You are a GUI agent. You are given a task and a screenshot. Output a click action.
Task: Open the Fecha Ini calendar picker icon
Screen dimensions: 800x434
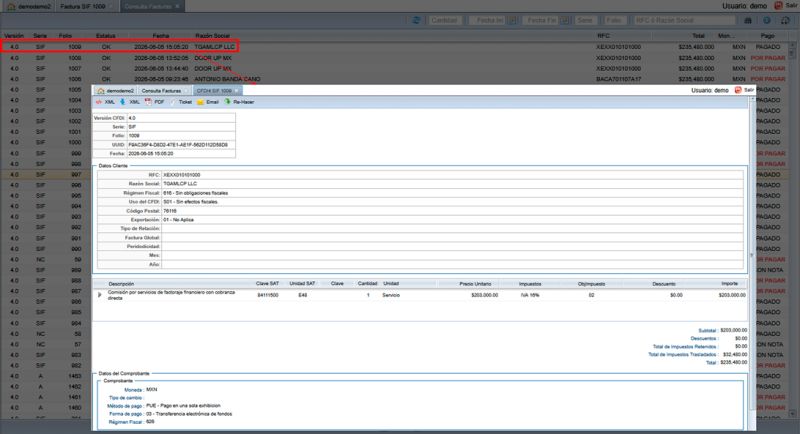click(513, 20)
